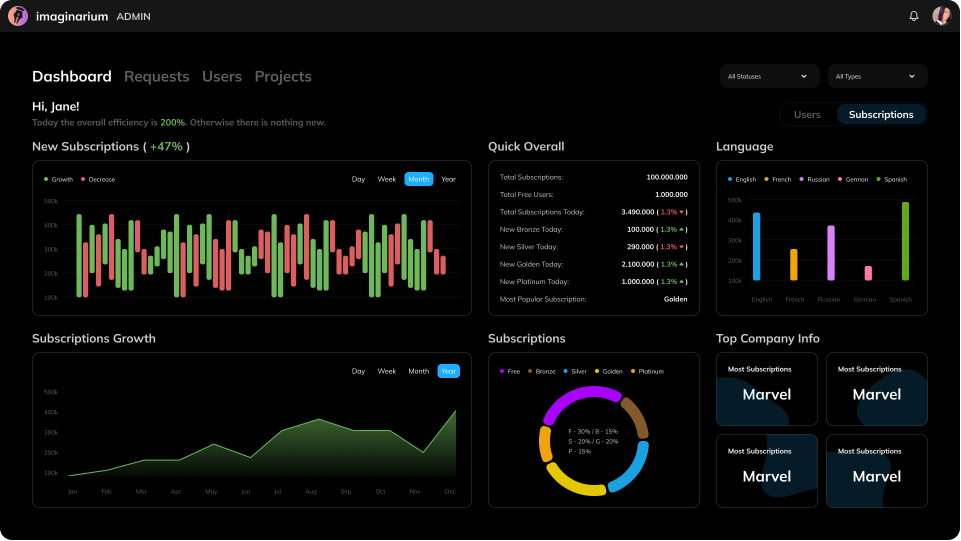Select Week in New Subscriptions chart

tap(387, 179)
